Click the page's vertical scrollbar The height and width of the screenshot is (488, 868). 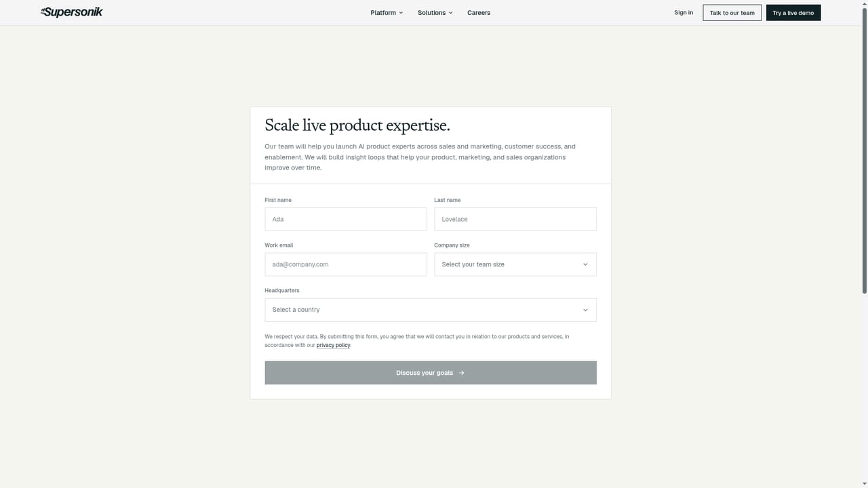pyautogui.click(x=864, y=149)
